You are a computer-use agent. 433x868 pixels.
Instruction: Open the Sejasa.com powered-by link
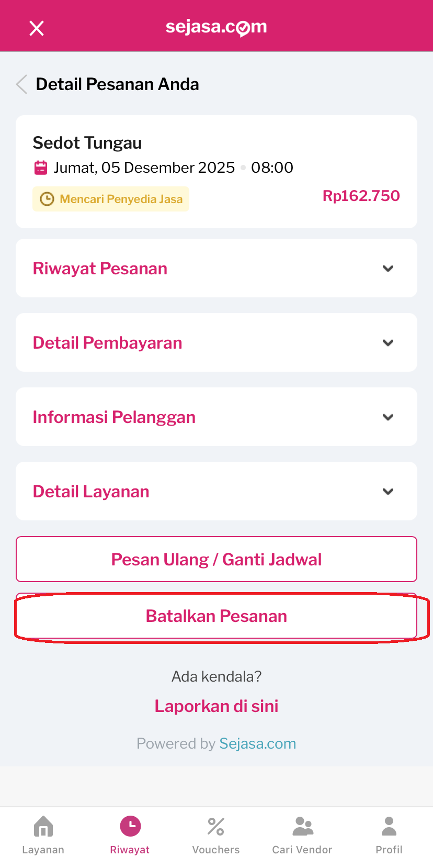click(258, 743)
